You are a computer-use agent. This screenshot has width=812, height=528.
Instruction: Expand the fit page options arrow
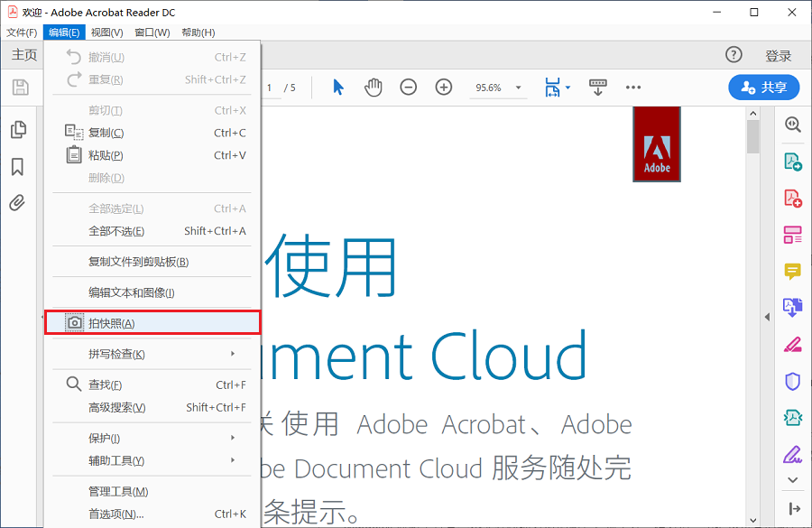click(568, 88)
